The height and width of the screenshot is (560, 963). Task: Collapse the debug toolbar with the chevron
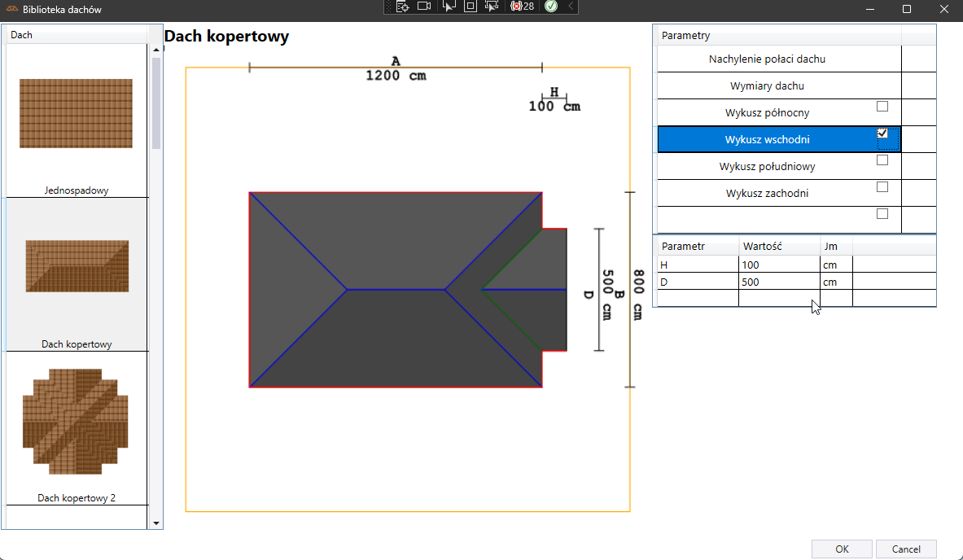[571, 7]
